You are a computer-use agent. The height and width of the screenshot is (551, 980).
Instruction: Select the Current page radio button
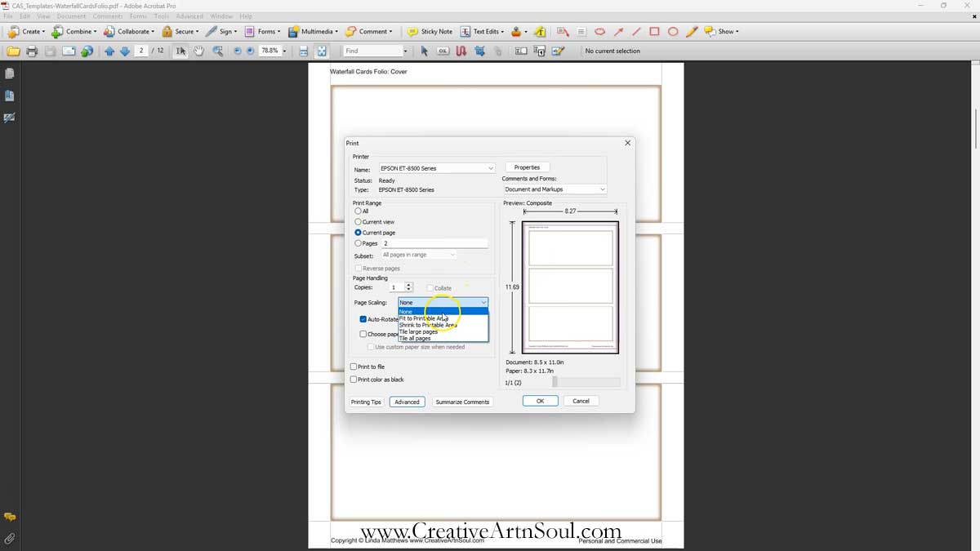358,233
